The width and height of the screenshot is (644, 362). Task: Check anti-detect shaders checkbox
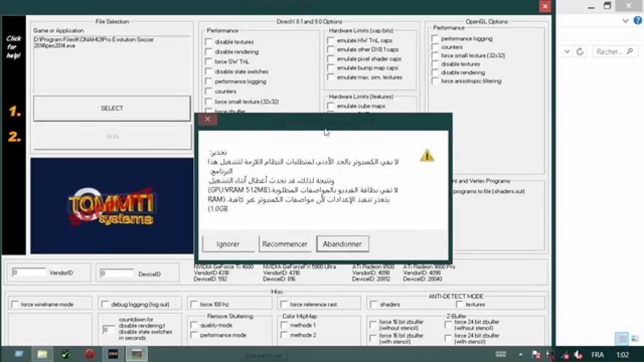[374, 304]
